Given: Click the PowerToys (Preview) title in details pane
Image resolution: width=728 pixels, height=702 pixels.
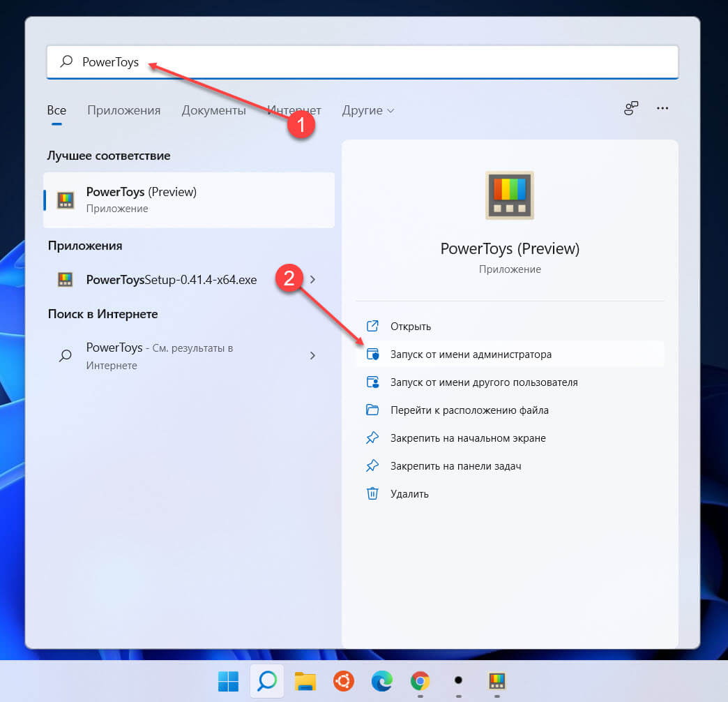Looking at the screenshot, I should [x=510, y=249].
